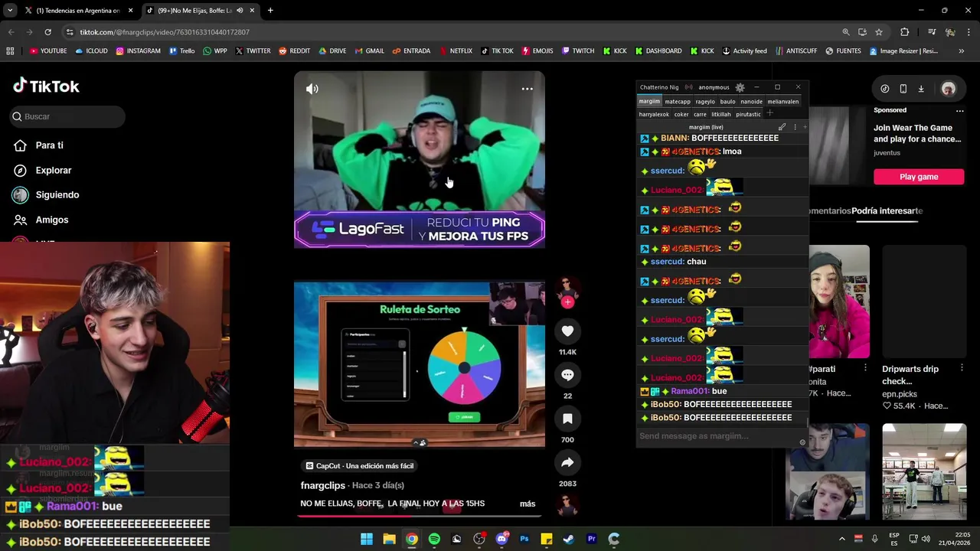
Task: Open the fnargclips profile link
Action: tap(322, 485)
